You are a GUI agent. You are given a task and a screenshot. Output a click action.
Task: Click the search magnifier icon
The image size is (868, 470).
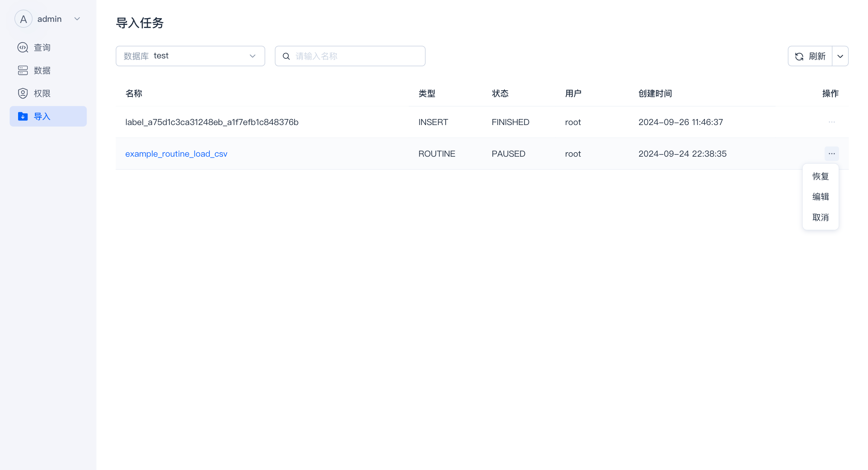[x=286, y=56]
